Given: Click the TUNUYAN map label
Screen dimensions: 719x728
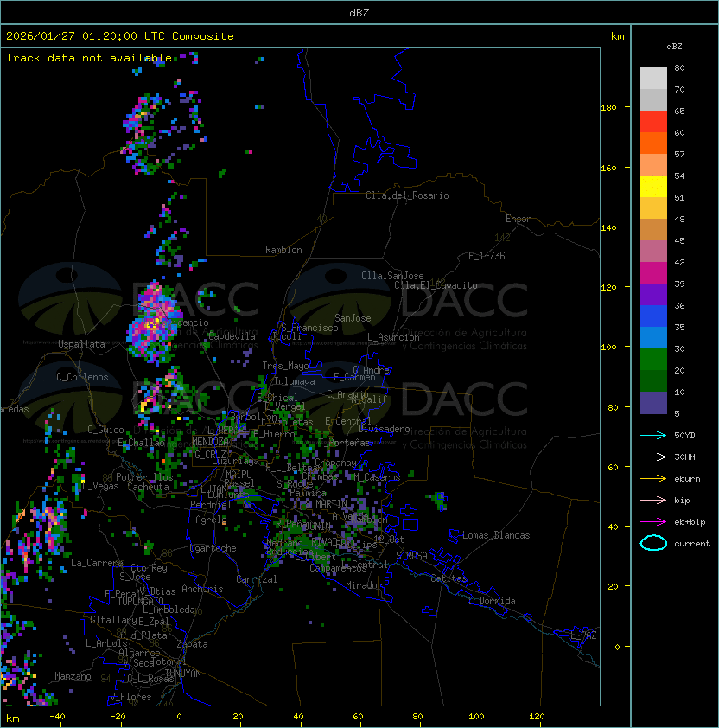Looking at the screenshot, I should pos(183,674).
